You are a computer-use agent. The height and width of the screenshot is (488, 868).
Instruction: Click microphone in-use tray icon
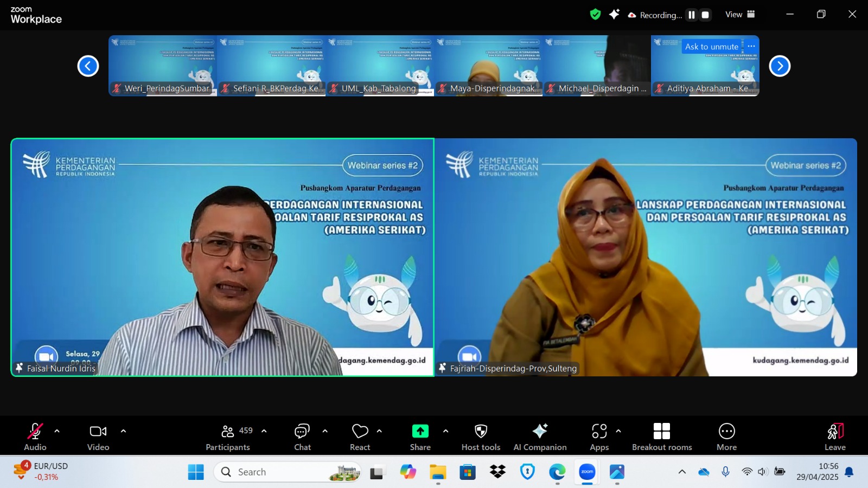[725, 472]
